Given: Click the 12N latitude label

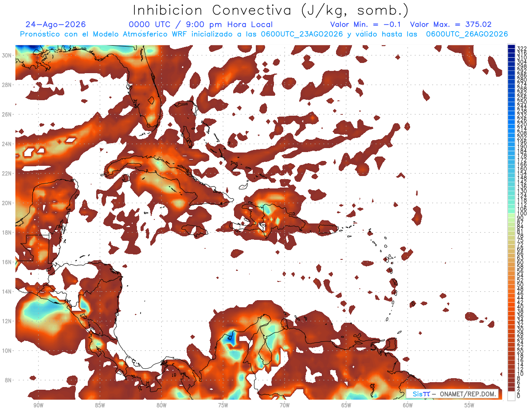Looking at the screenshot, I should point(7,321).
